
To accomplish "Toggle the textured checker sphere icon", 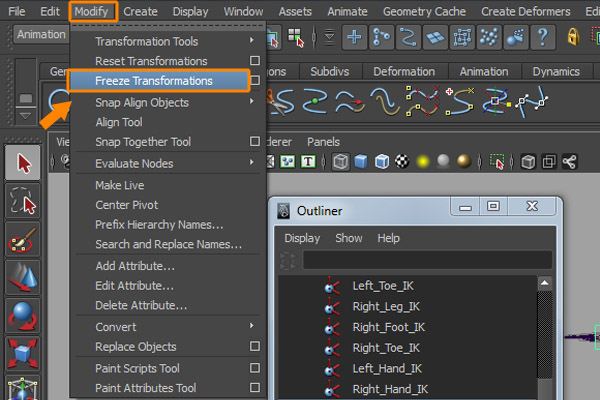I will [402, 162].
